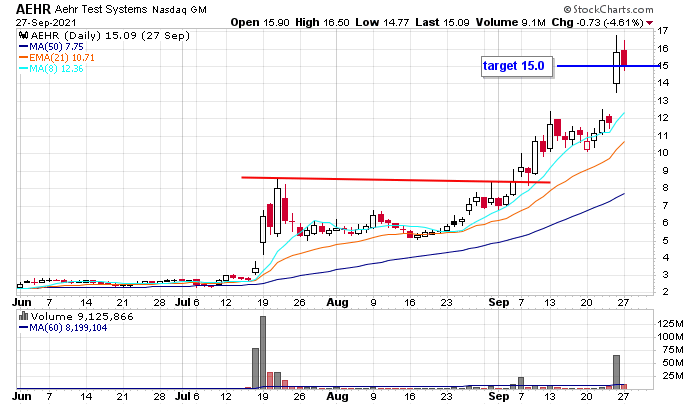Screen dimensions: 700x405
Task: Click the EMA(21) 10.71 legend entry
Action: tap(57, 58)
